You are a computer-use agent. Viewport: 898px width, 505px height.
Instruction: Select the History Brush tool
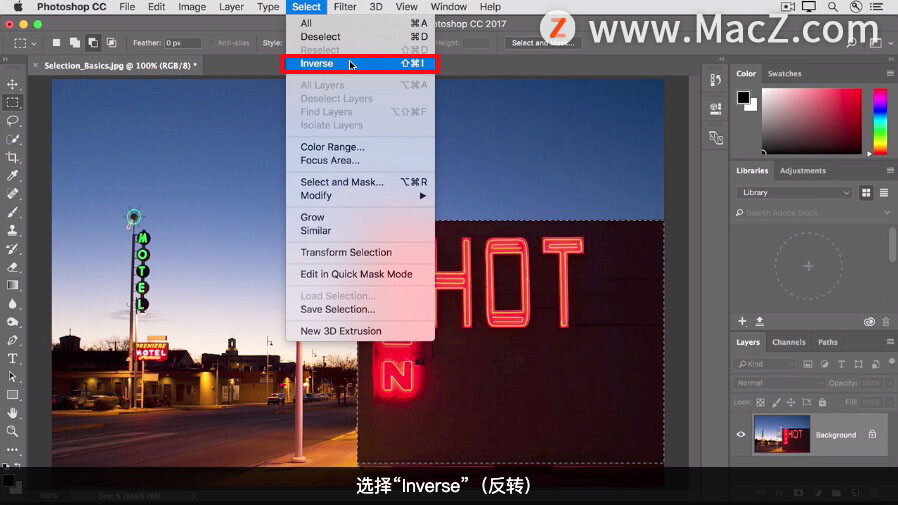[x=12, y=248]
